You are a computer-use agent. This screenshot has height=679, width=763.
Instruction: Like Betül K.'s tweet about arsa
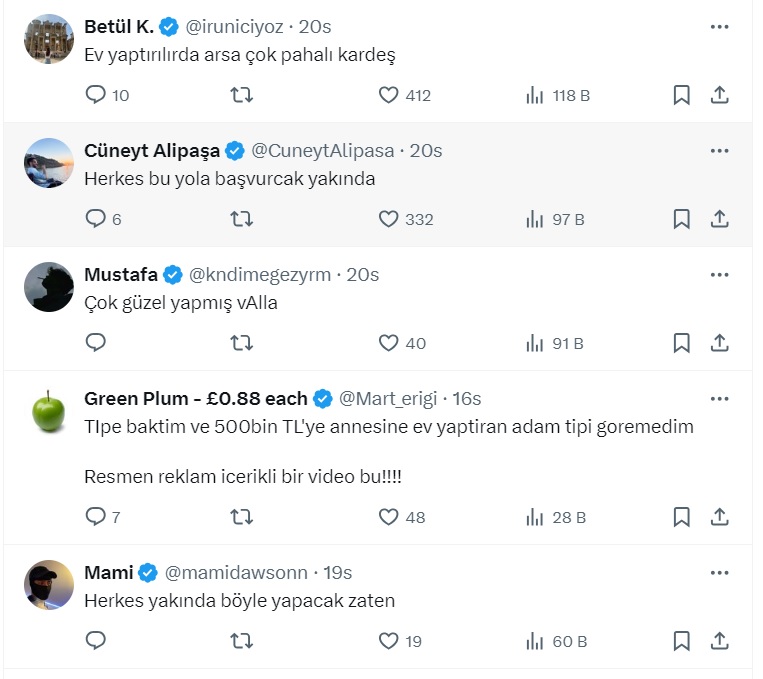389,95
